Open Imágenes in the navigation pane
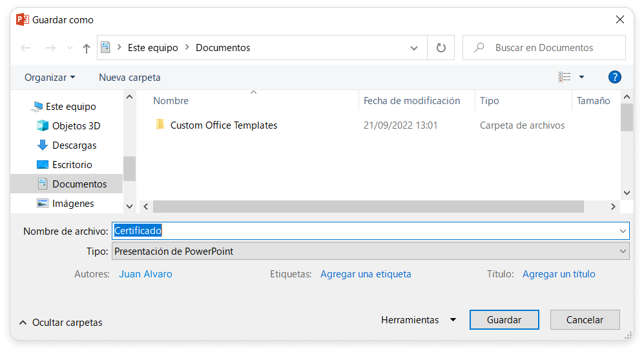The height and width of the screenshot is (353, 644). click(72, 204)
